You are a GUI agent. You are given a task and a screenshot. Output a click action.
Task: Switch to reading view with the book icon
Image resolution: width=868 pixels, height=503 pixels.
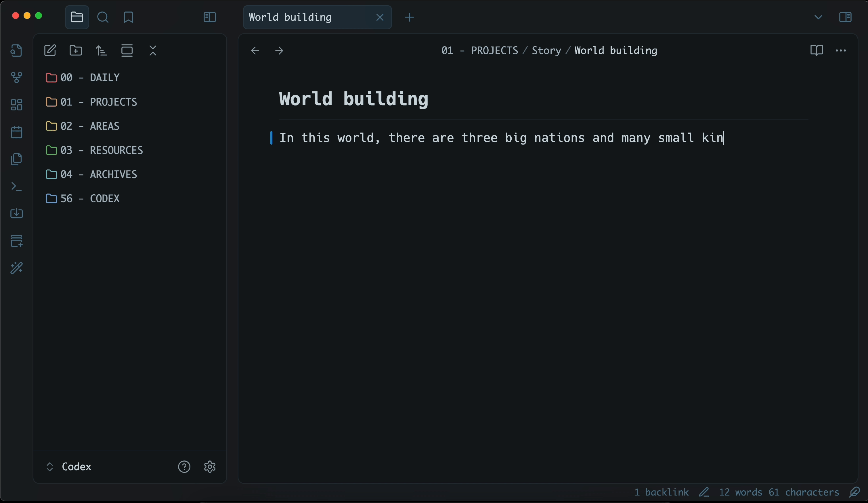(x=816, y=51)
